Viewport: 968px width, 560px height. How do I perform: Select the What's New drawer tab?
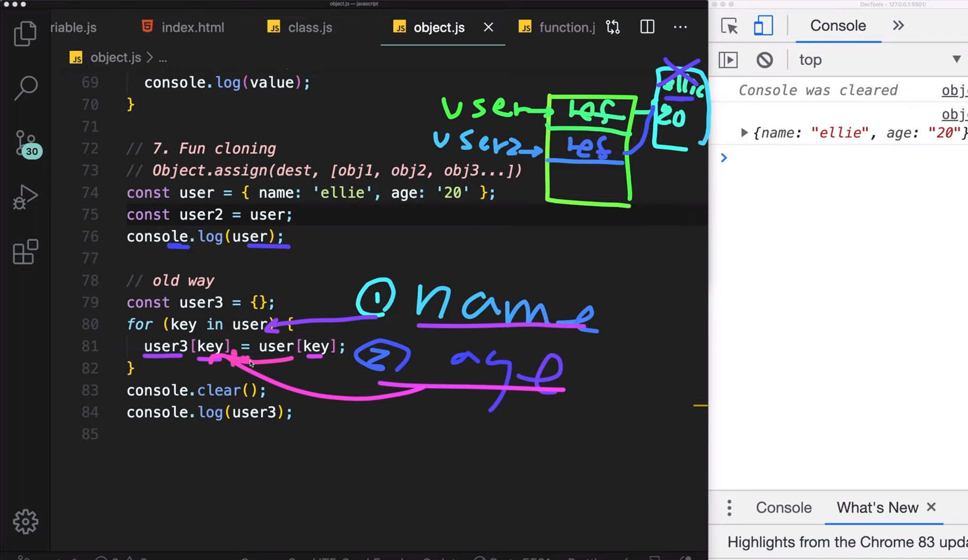click(877, 507)
